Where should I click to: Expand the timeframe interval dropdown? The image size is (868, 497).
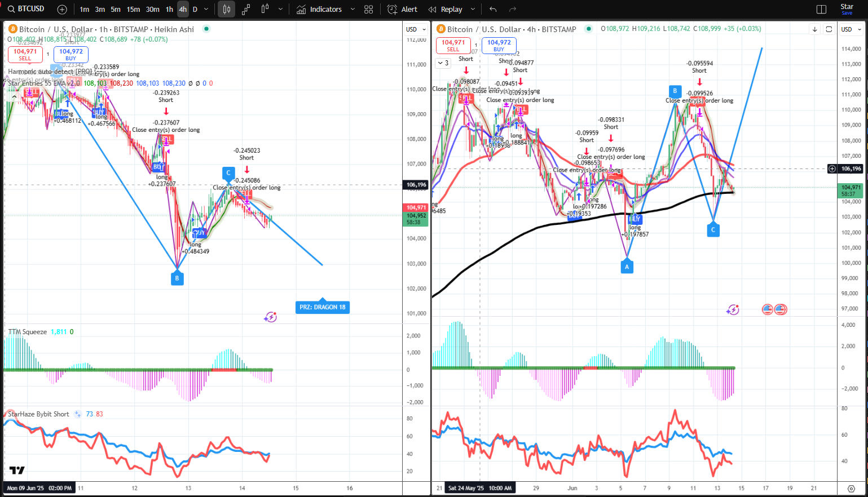[x=206, y=10]
